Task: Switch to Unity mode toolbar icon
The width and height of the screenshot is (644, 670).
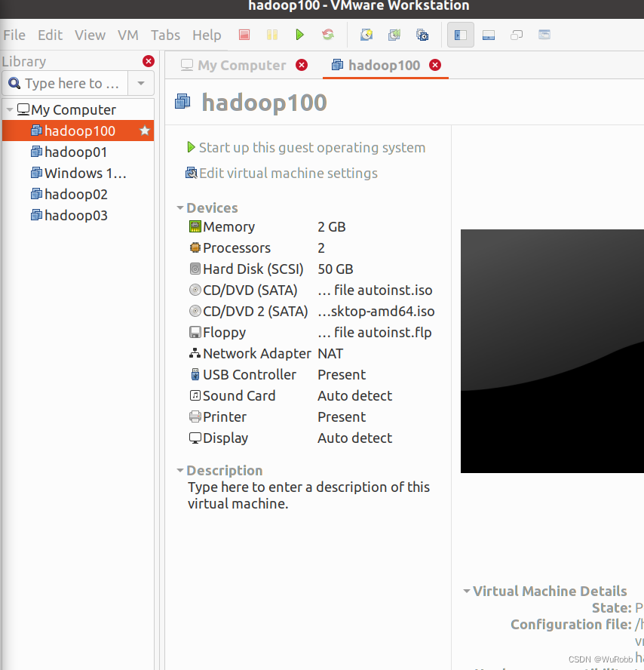Action: (x=517, y=35)
